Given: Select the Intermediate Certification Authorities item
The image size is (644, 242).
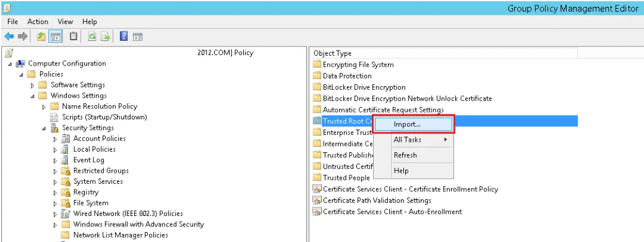Looking at the screenshot, I should click(348, 144).
